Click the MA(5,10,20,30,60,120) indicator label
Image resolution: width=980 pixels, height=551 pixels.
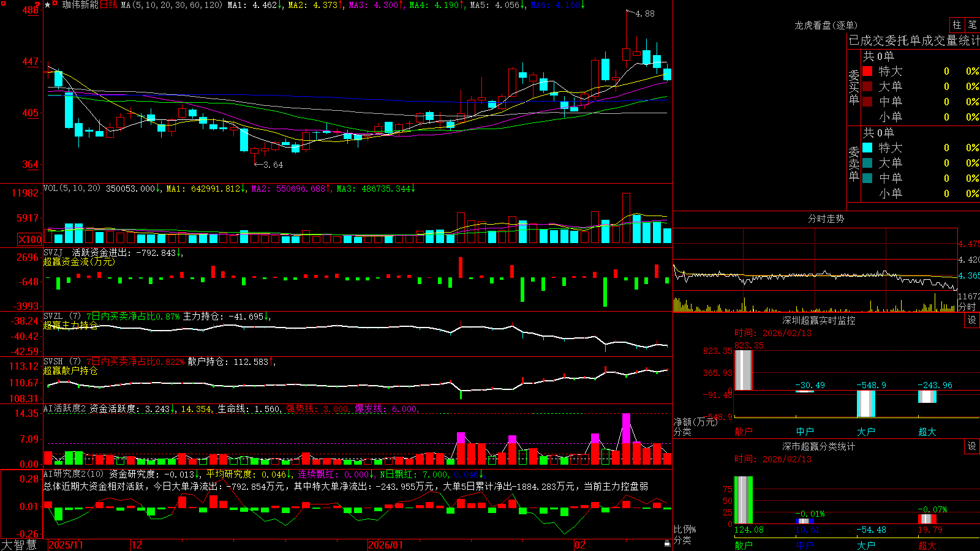(x=171, y=5)
